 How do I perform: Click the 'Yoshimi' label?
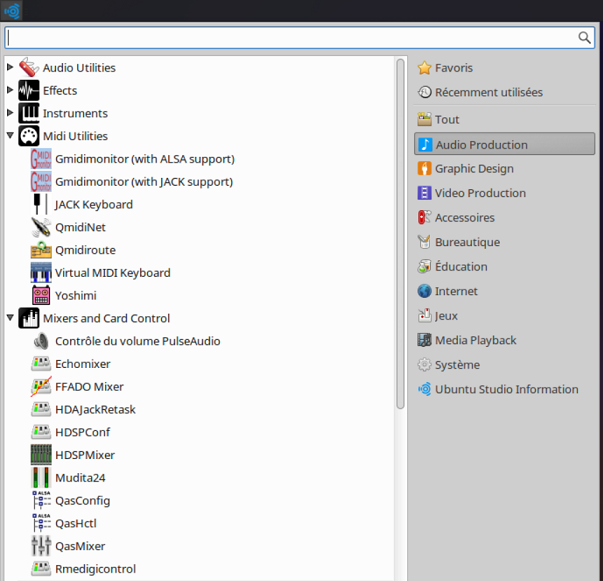coord(76,296)
